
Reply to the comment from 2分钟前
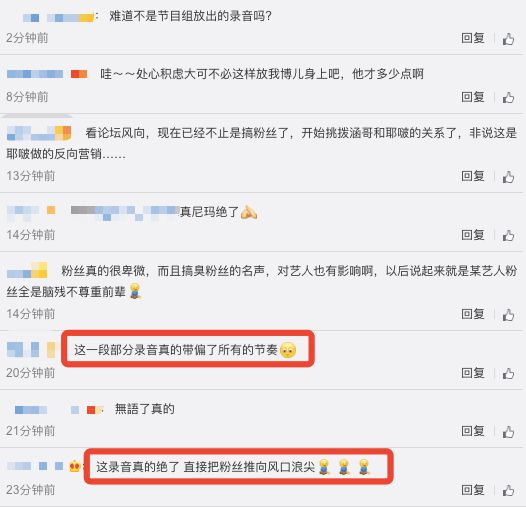(473, 38)
